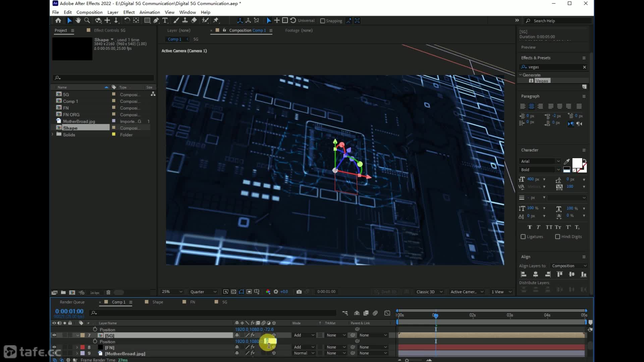Select the Rotation tool
The height and width of the screenshot is (362, 644).
point(127,20)
